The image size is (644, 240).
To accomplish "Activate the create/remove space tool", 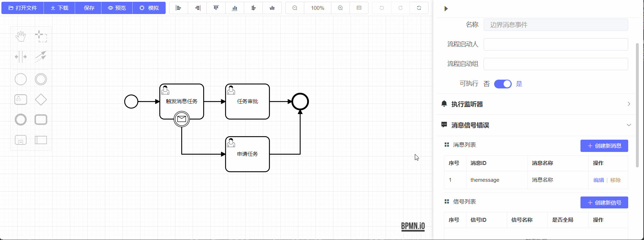I will (x=21, y=56).
